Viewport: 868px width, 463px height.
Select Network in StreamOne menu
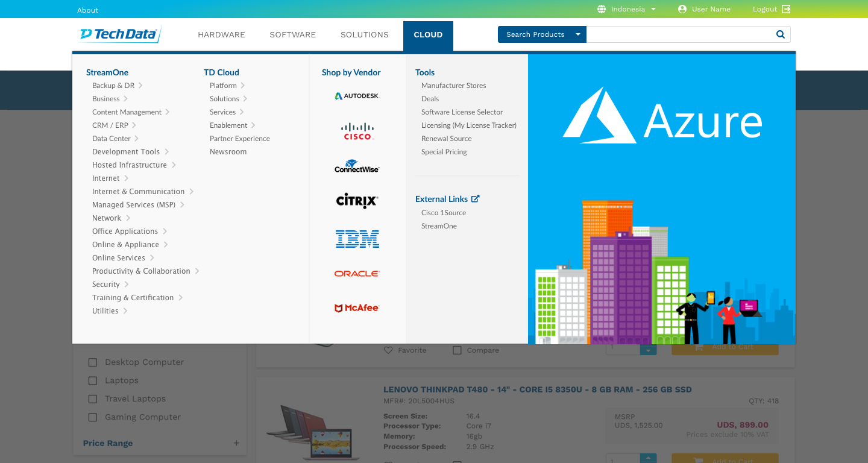point(107,218)
